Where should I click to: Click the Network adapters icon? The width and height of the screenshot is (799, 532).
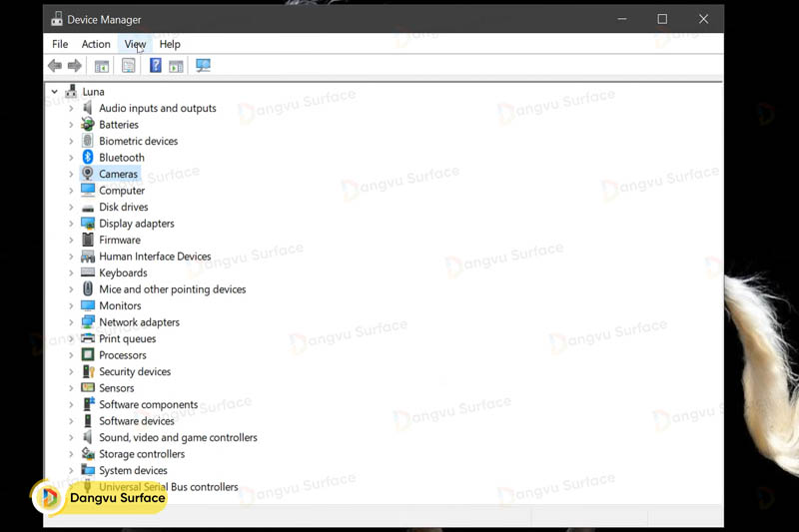coord(88,321)
